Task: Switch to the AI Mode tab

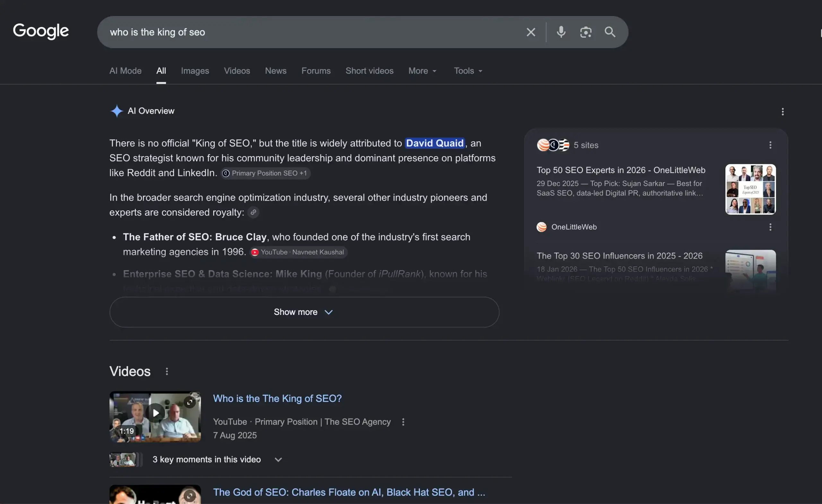Action: click(x=126, y=71)
